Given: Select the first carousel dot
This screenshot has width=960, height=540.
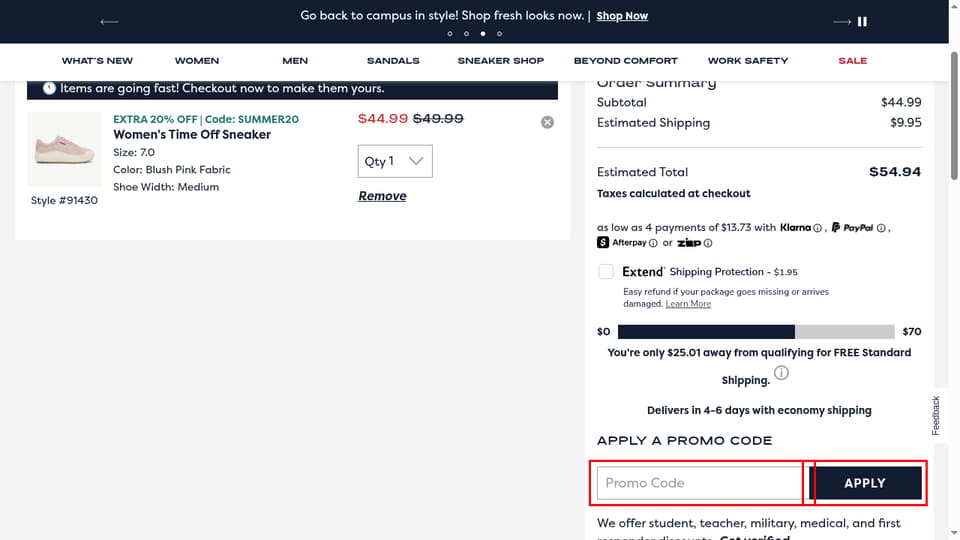Looking at the screenshot, I should pyautogui.click(x=450, y=34).
